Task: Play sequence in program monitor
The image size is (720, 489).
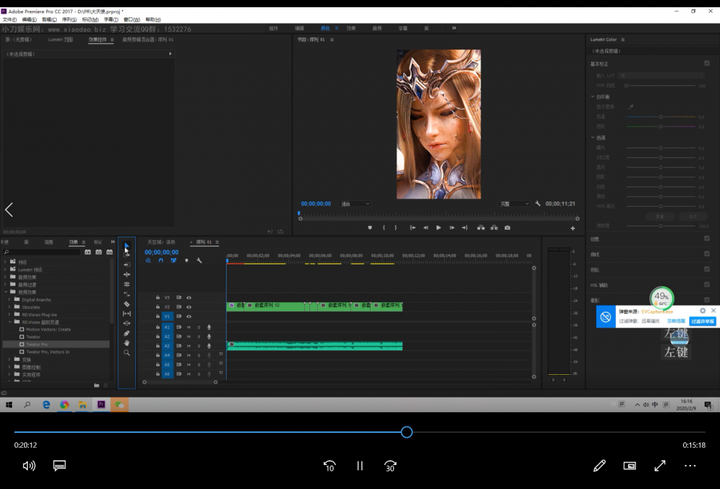Action: [439, 228]
